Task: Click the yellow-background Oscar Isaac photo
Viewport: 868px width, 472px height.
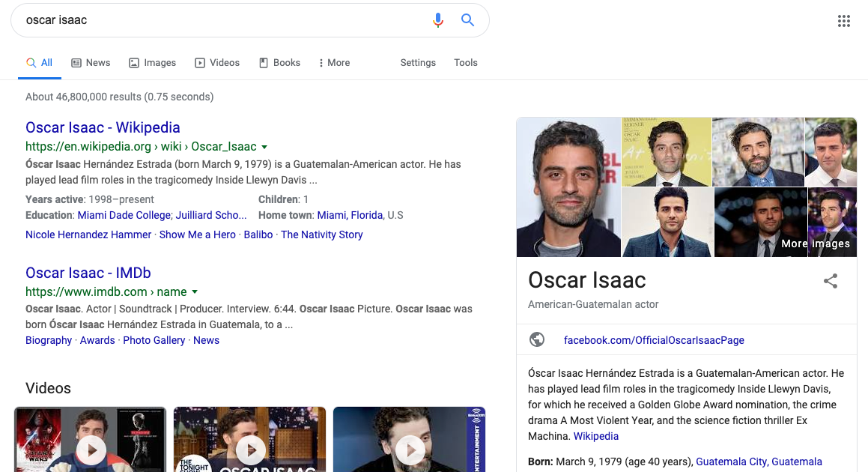Action: (x=667, y=152)
